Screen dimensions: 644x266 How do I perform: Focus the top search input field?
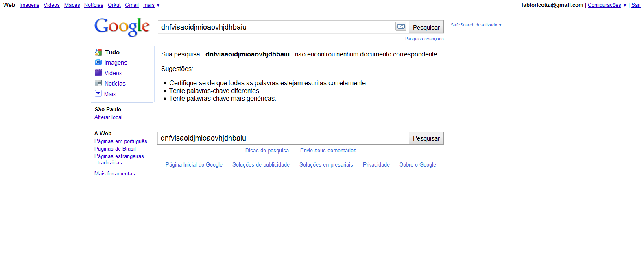tap(277, 27)
